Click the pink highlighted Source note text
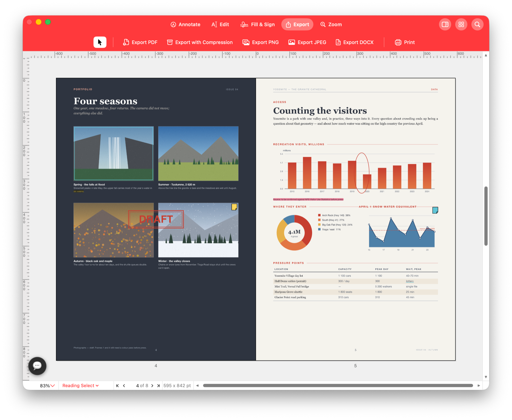Screen dimensions: 512x420 [308, 199]
